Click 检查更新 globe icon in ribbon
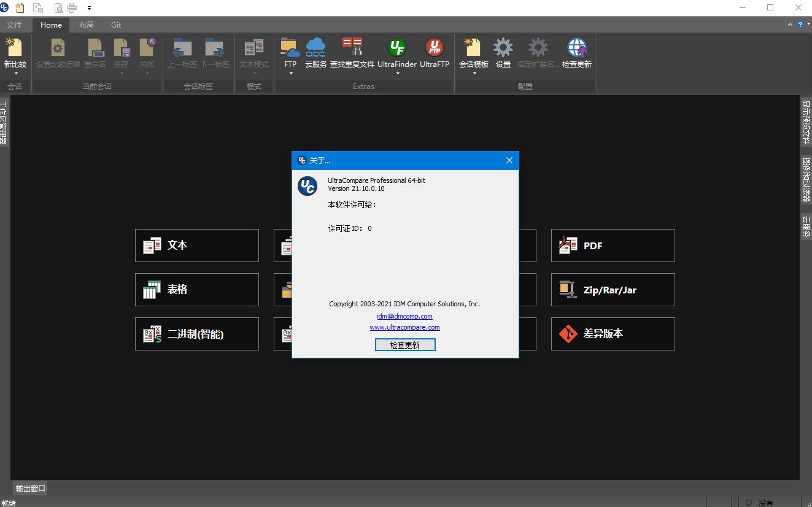Viewport: 812px width, 507px height. (577, 47)
